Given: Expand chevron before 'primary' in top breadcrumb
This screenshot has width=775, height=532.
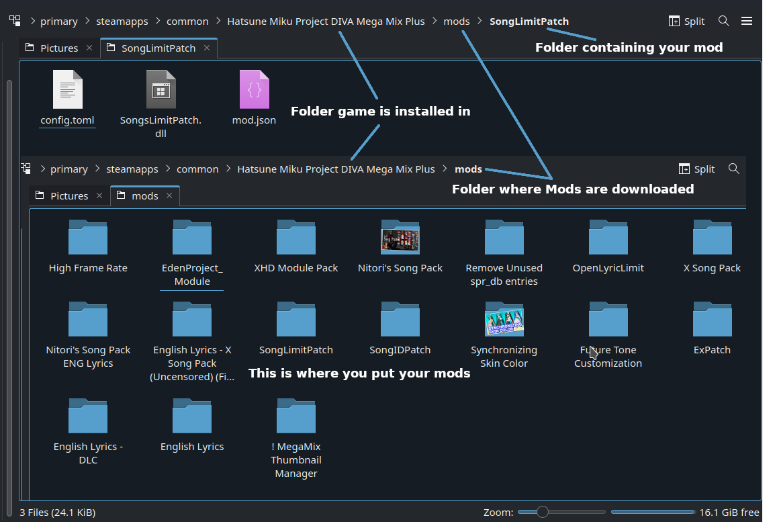Looking at the screenshot, I should tap(33, 21).
